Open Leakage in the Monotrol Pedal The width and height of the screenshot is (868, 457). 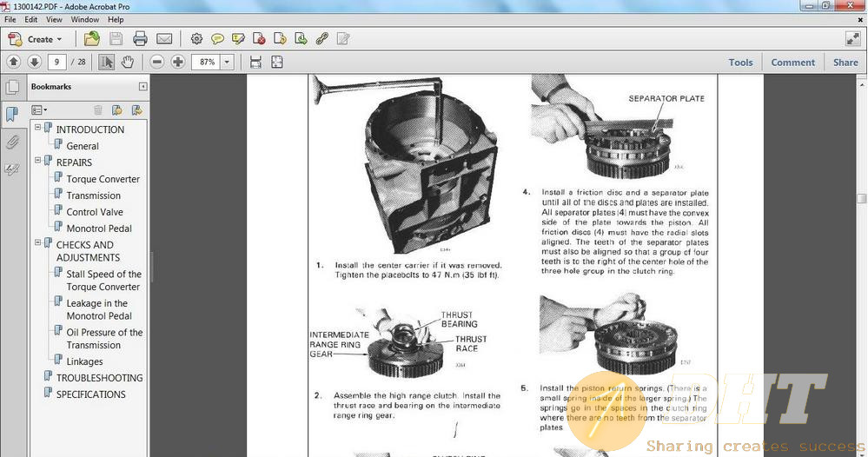coord(99,310)
